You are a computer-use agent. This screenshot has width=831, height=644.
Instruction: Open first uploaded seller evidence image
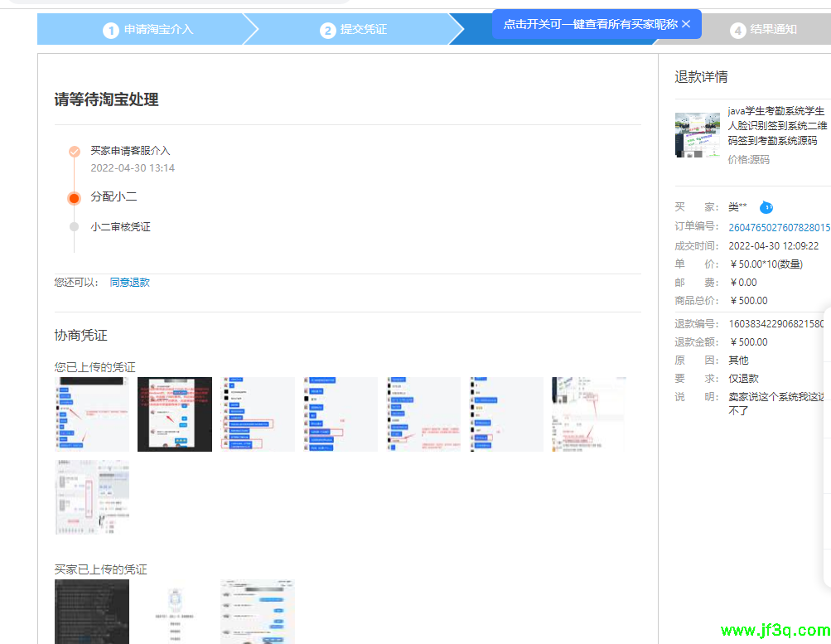[92, 414]
